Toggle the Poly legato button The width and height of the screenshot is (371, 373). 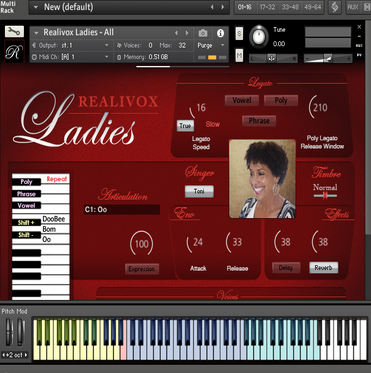tap(281, 100)
